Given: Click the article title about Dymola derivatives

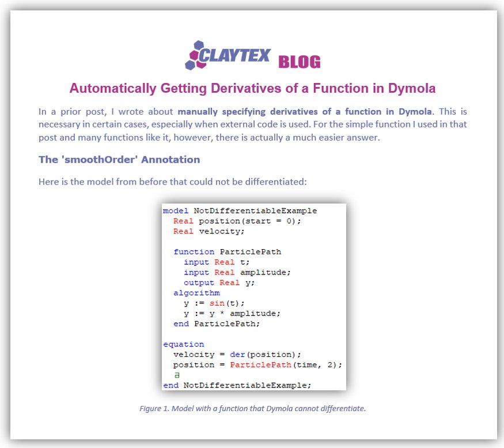Looking at the screenshot, I should pyautogui.click(x=252, y=88).
